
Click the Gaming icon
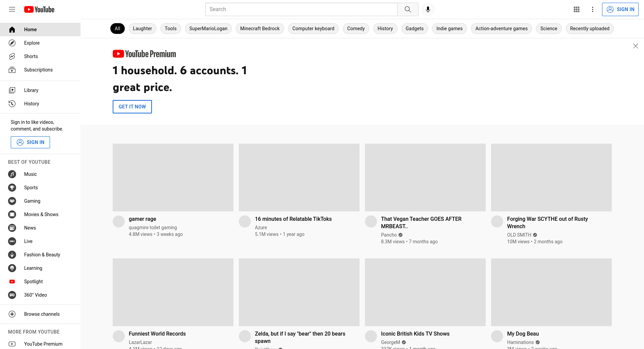coord(12,201)
